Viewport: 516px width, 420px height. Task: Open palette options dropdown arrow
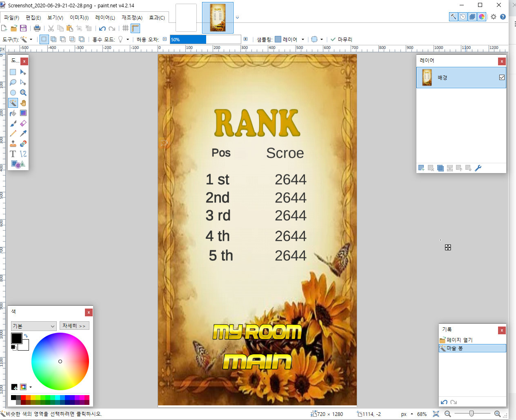[x=31, y=387]
